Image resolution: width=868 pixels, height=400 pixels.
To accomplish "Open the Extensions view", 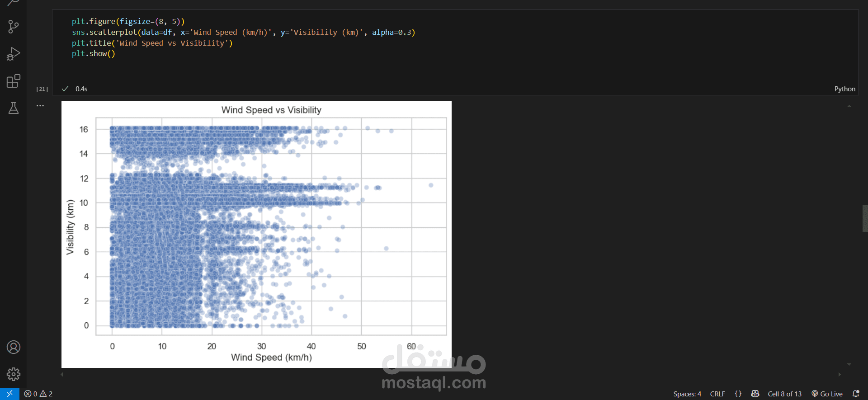I will [x=14, y=81].
